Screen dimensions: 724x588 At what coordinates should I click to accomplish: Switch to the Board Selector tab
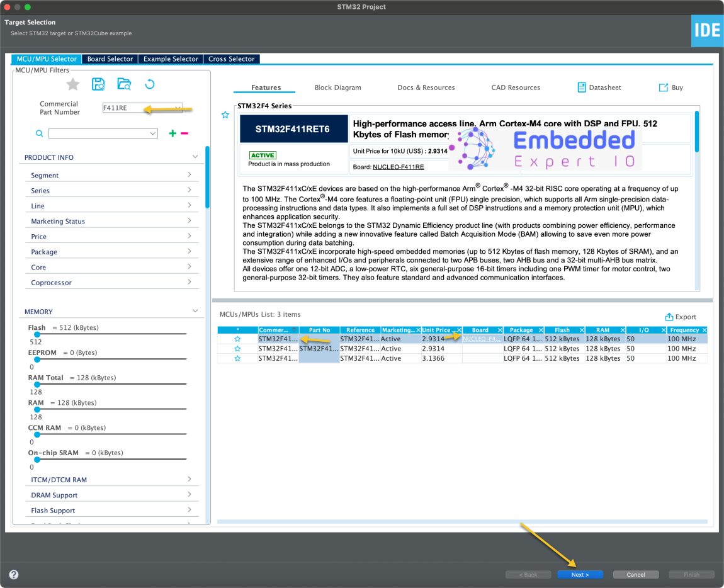[110, 59]
